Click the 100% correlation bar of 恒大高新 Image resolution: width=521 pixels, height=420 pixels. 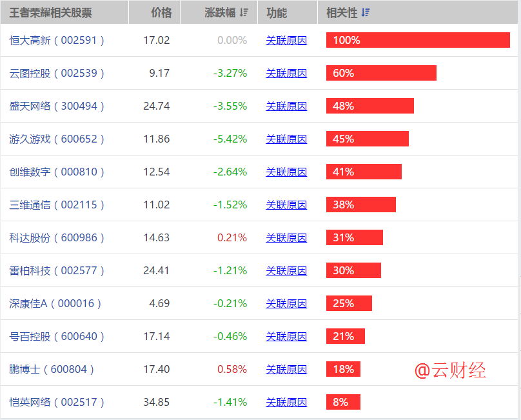[418, 40]
